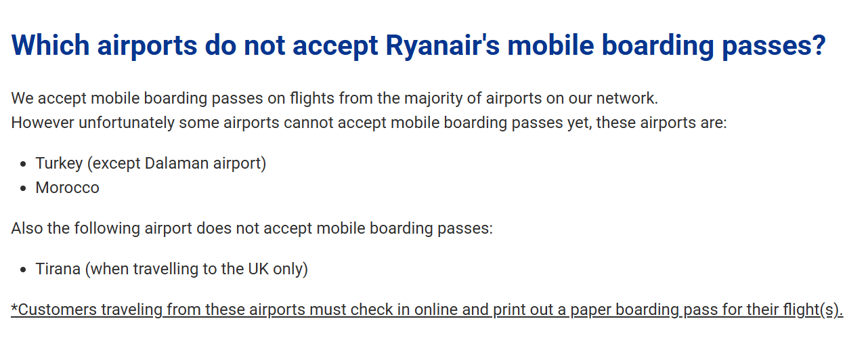The height and width of the screenshot is (340, 868).
Task: Open the underlined paper boarding pass notice
Action: pos(427,310)
